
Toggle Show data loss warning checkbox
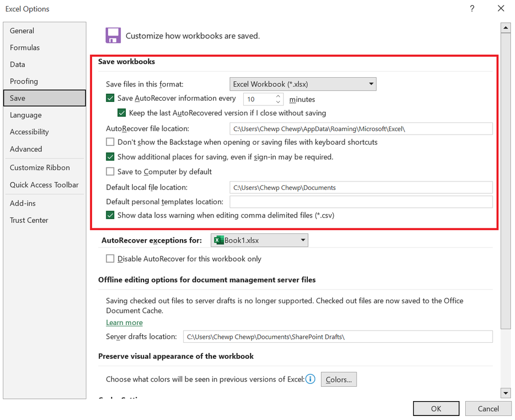110,215
